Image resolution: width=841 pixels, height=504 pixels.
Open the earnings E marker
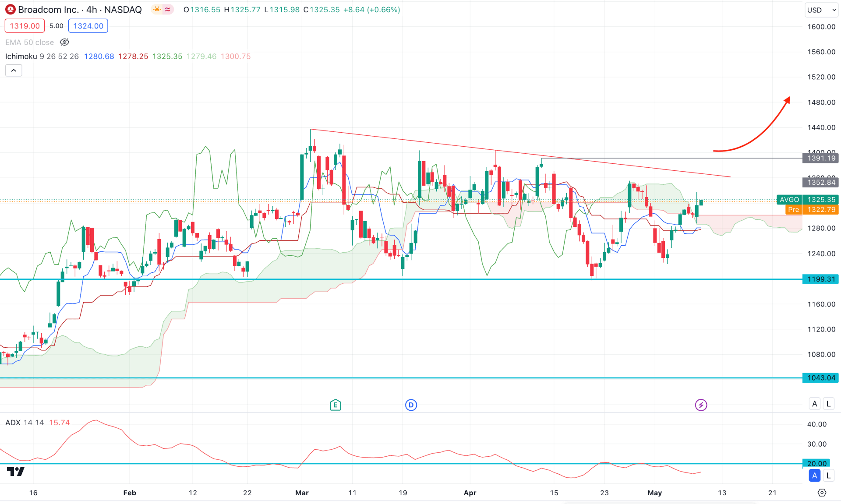tap(336, 405)
